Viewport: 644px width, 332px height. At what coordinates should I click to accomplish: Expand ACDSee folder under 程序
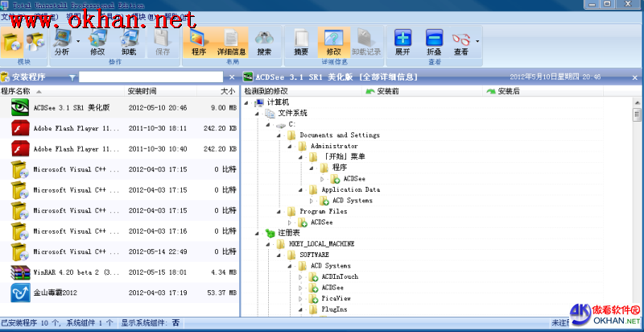(x=323, y=179)
